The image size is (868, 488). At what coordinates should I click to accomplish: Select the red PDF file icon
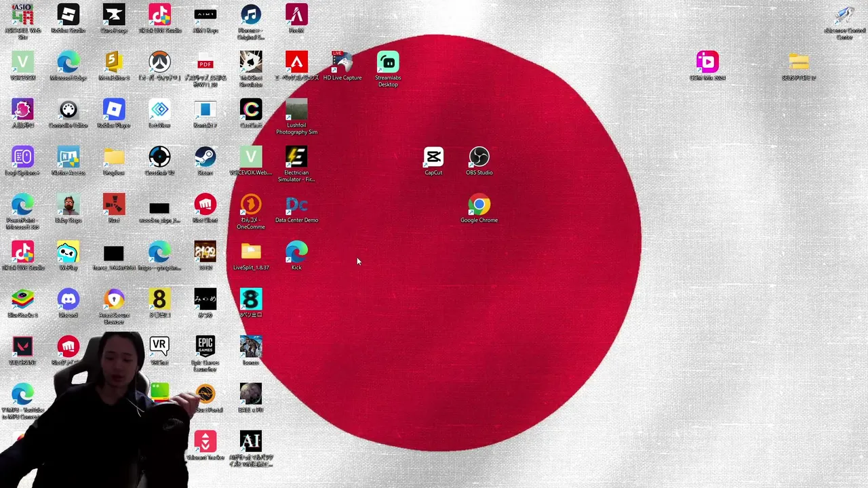click(x=205, y=62)
